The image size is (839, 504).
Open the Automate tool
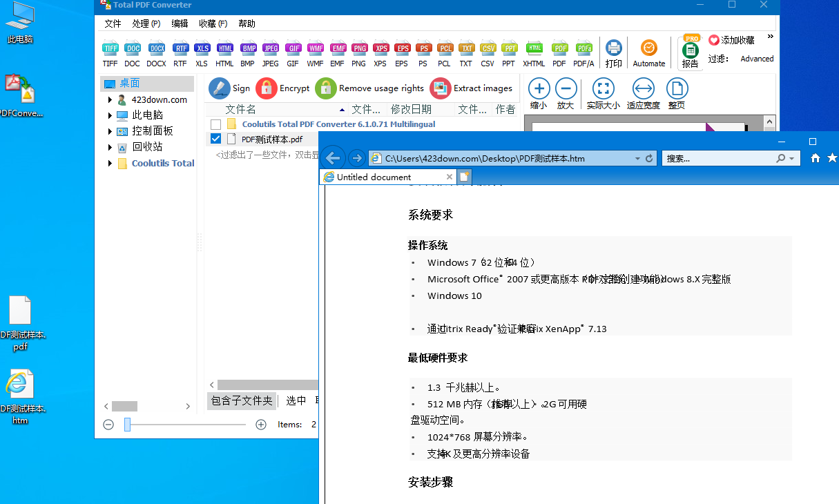(649, 54)
